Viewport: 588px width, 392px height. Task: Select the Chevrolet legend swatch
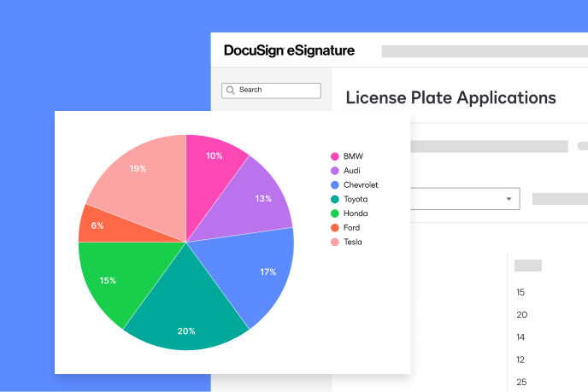[335, 184]
